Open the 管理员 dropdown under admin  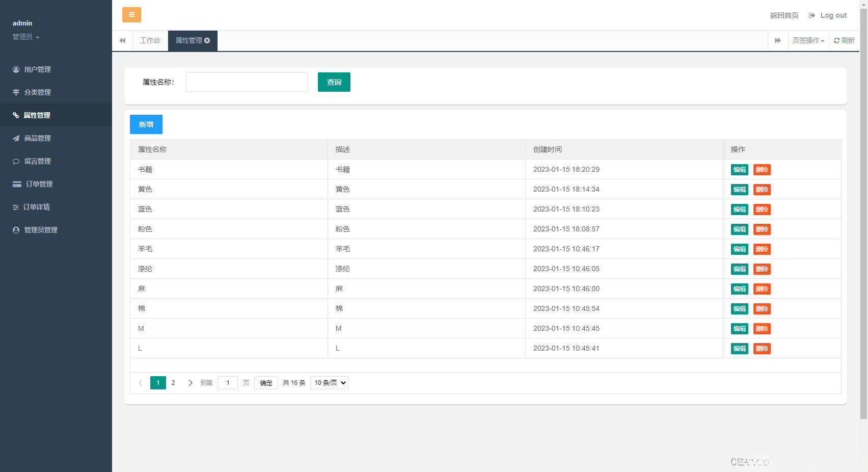tap(26, 37)
